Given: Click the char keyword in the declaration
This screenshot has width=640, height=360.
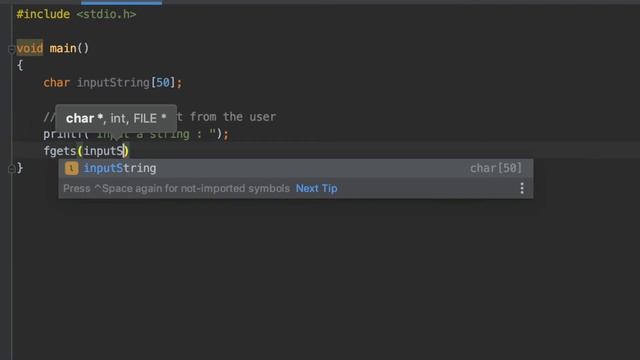Looking at the screenshot, I should click(x=56, y=82).
